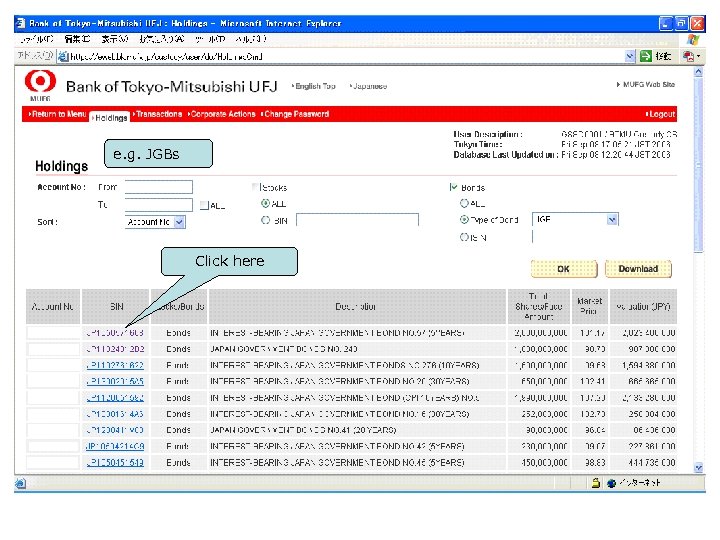The height and width of the screenshot is (540, 720).
Task: Click the Account No To input field
Action: [158, 205]
